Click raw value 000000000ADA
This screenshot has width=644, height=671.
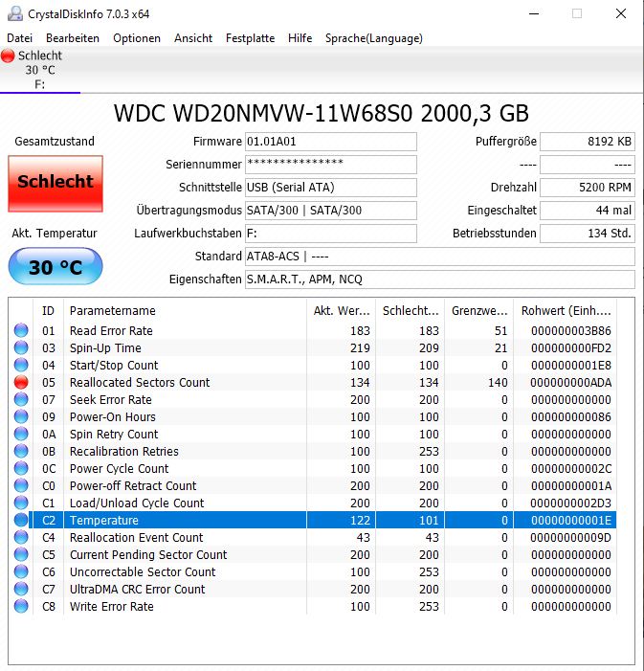click(x=571, y=383)
